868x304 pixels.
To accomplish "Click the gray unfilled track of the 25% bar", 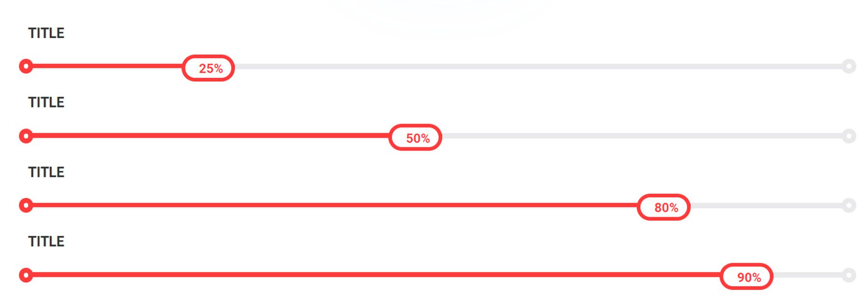I will (530, 66).
